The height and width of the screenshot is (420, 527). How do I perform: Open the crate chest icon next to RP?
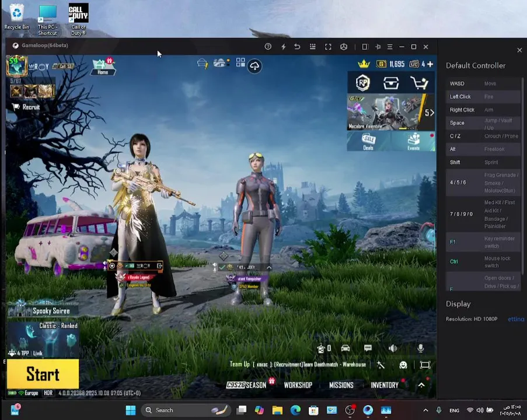[391, 83]
